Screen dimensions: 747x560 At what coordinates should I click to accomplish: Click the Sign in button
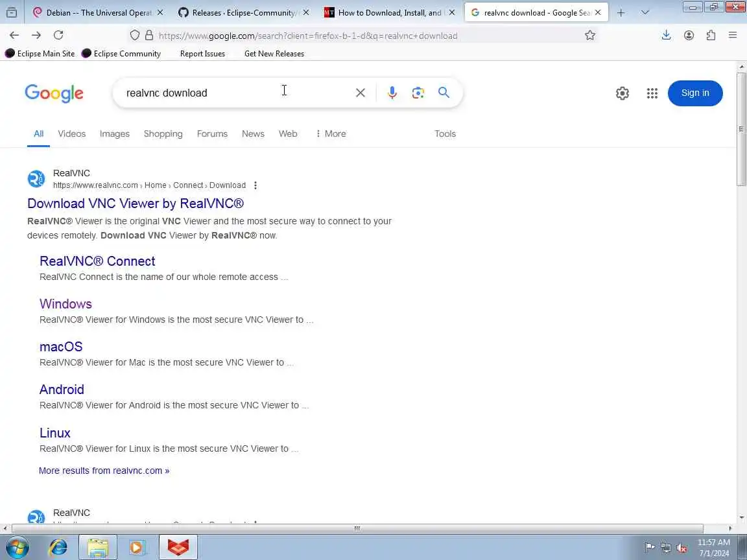click(x=695, y=93)
